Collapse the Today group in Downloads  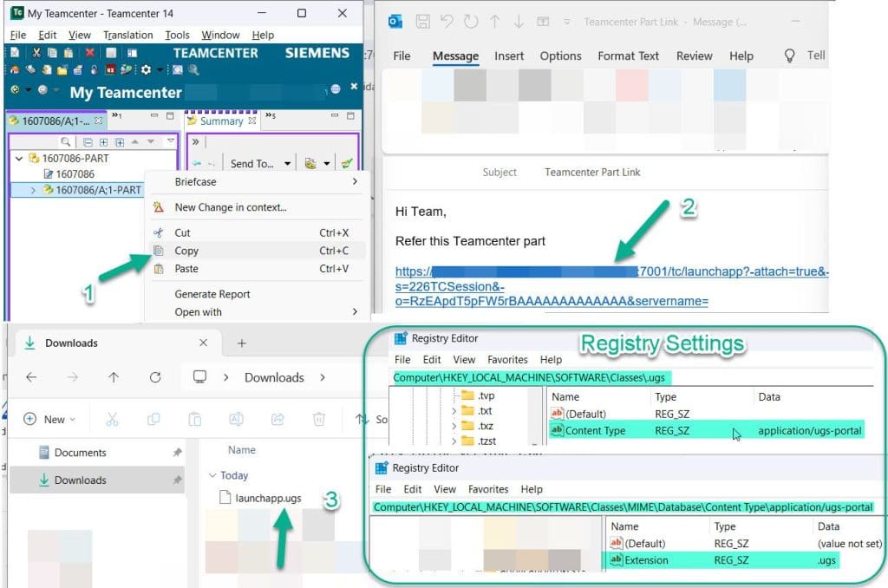tap(212, 475)
